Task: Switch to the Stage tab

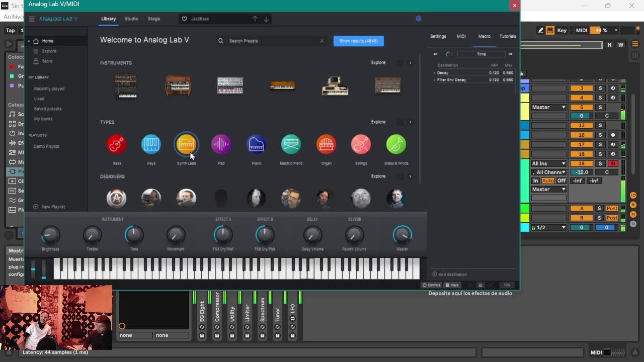Action: (x=154, y=19)
